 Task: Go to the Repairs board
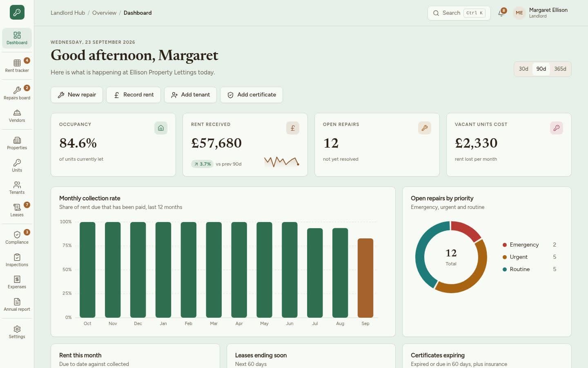17,93
